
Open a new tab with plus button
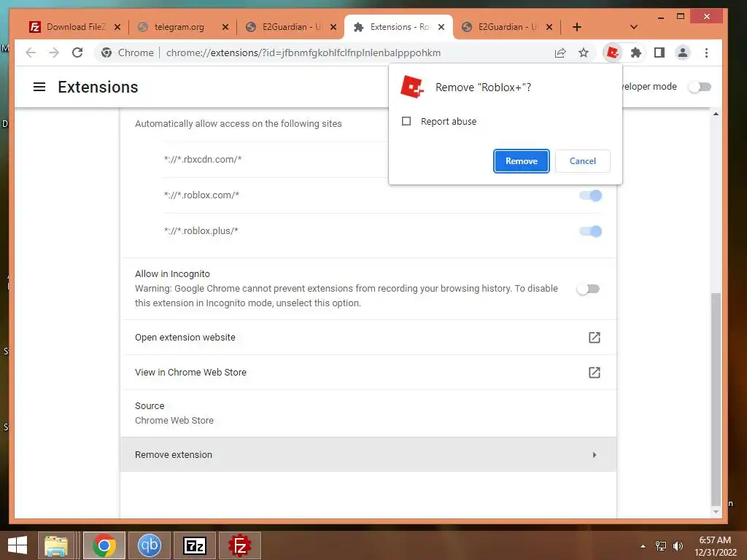577,27
